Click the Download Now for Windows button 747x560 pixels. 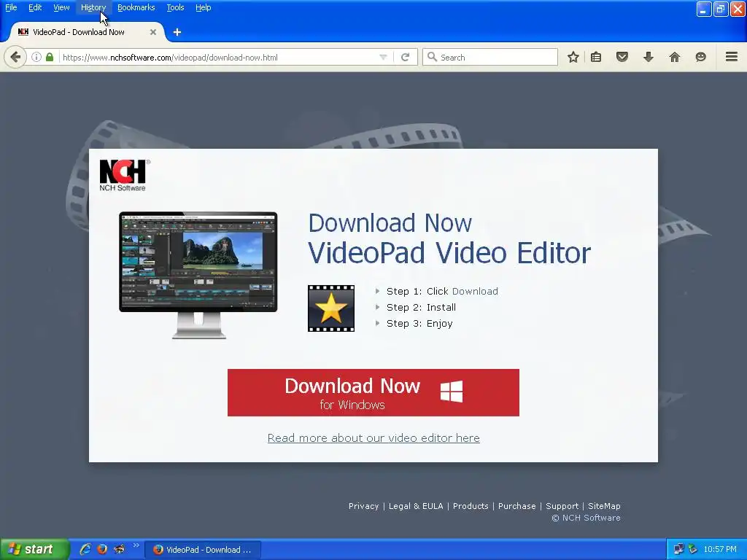coord(373,392)
